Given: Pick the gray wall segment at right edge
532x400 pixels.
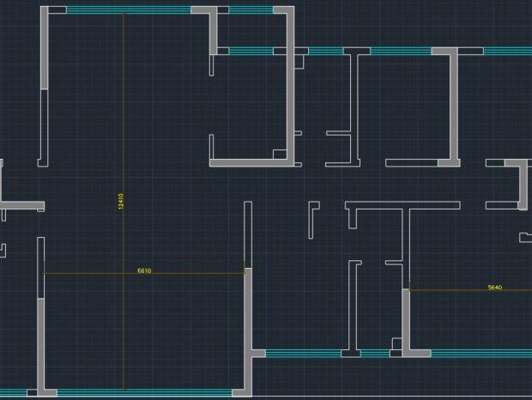Looking at the screenshot, I should 522,183.
